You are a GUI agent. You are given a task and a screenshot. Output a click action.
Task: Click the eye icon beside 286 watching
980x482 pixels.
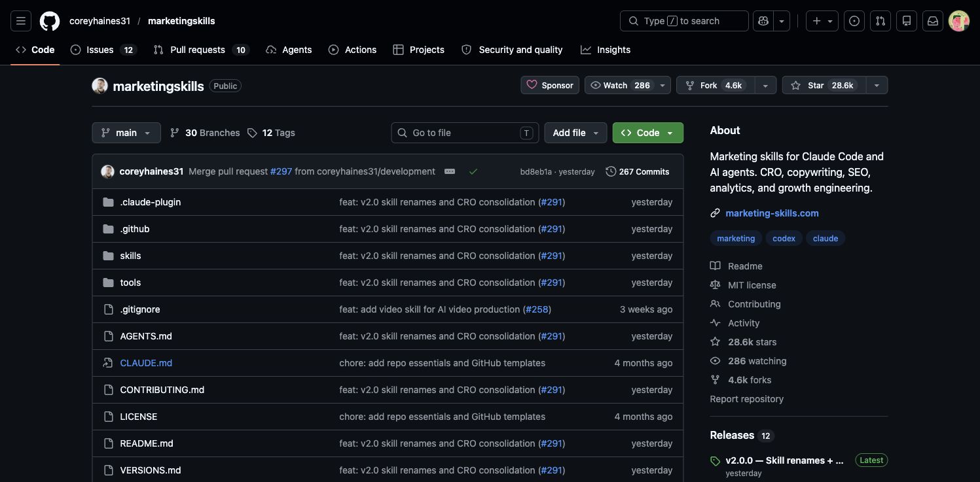click(716, 361)
